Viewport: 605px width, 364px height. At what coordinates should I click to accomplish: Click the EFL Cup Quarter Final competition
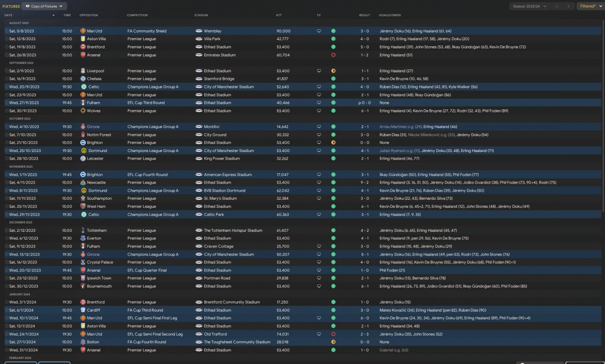tap(147, 271)
